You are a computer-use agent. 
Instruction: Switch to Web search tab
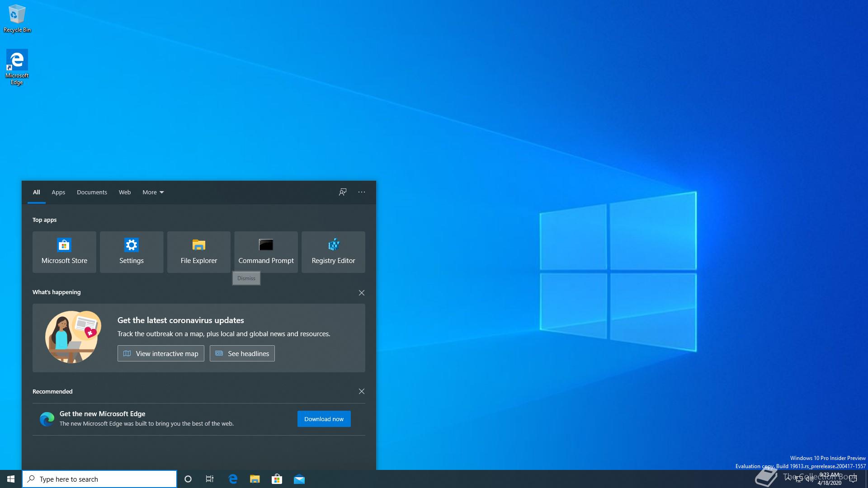point(125,192)
